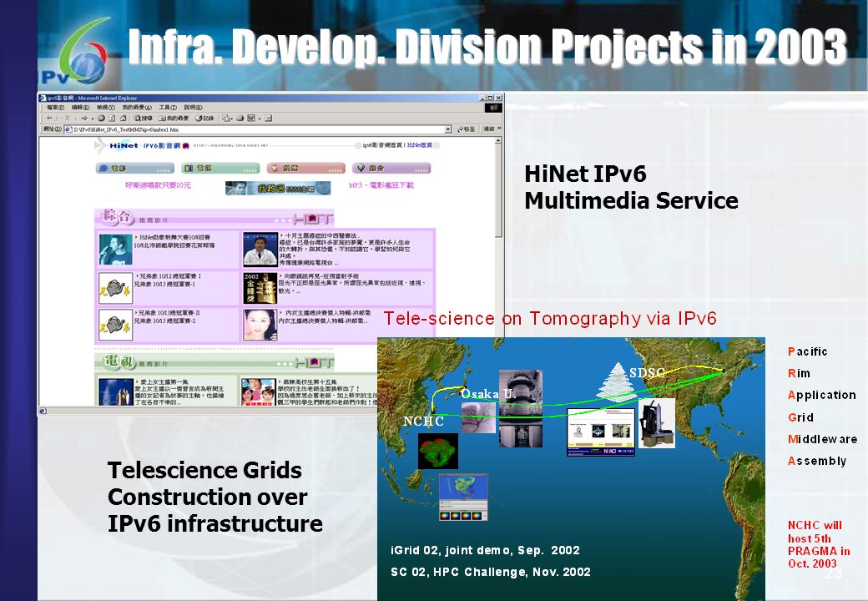Click the address bar URL field
The width and height of the screenshot is (868, 601).
click(x=258, y=129)
